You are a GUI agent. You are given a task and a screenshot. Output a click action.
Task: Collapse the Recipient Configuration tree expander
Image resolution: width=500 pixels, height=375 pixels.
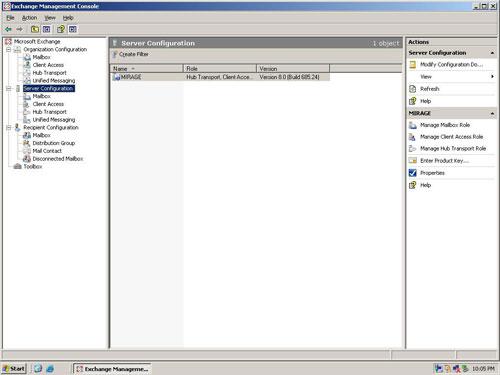(9, 127)
